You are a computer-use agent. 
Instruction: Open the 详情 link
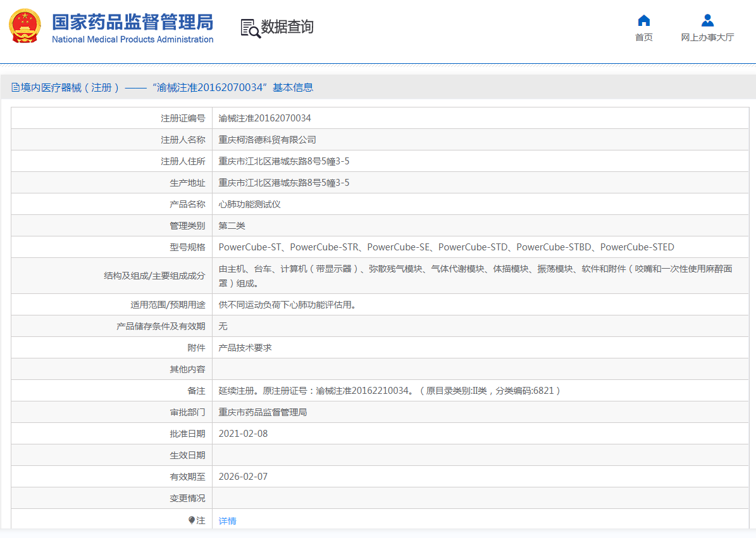(227, 521)
